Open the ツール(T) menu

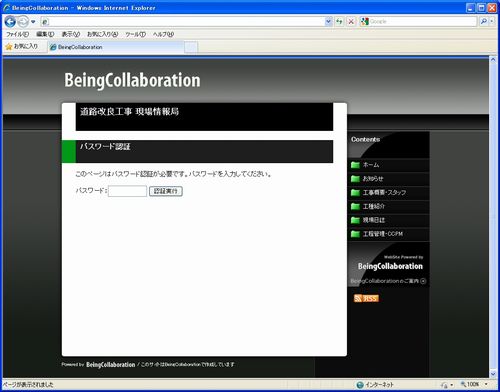point(135,34)
